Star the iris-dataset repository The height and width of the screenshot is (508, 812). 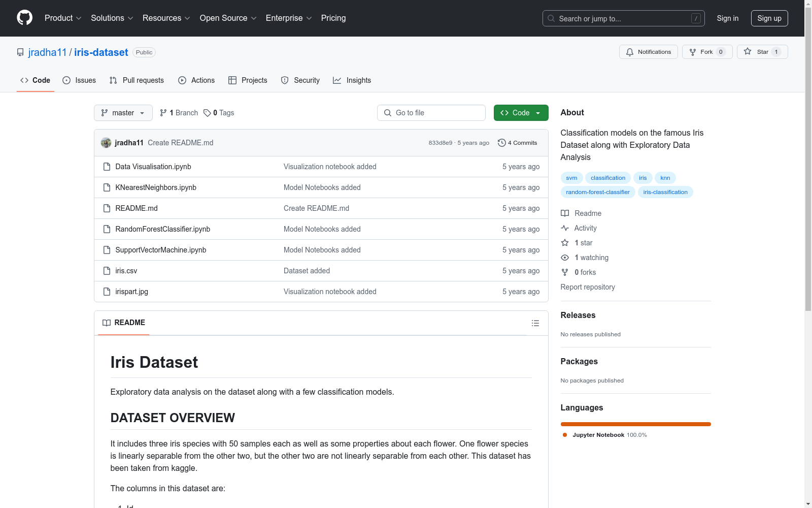(762, 52)
